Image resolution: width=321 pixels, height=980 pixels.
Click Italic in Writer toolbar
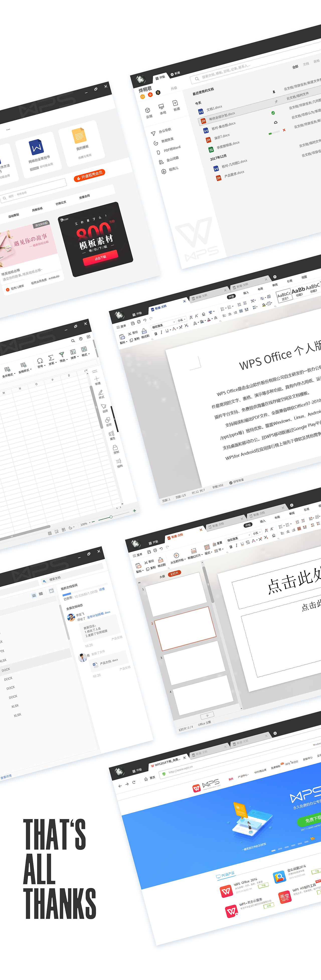[x=161, y=332]
